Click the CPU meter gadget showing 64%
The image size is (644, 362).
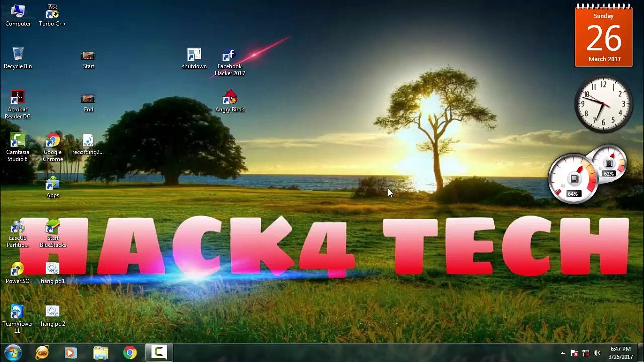click(x=573, y=179)
